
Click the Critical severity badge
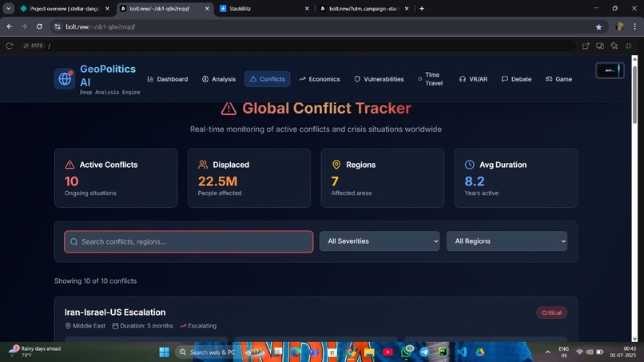(551, 312)
